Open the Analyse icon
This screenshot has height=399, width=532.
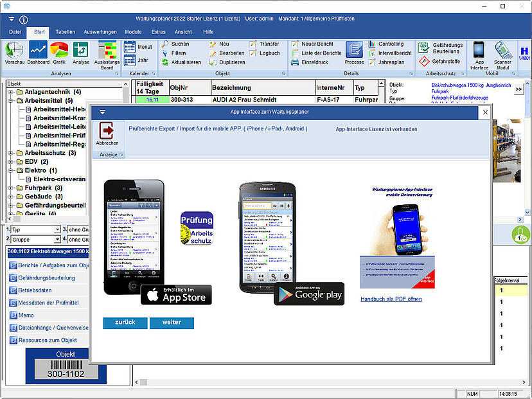tap(81, 50)
